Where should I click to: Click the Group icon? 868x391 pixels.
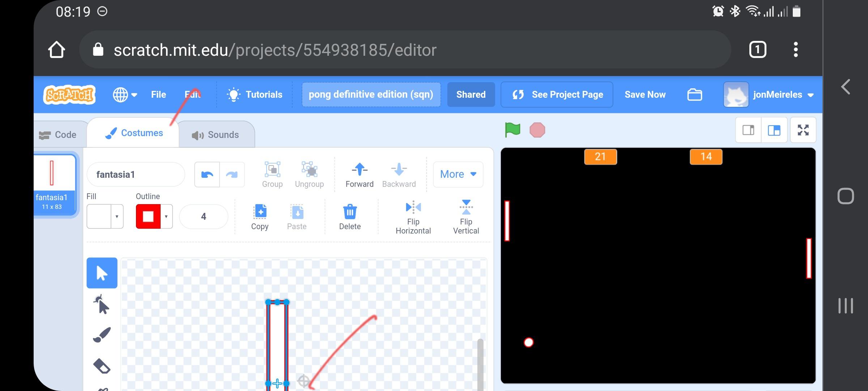click(x=272, y=175)
